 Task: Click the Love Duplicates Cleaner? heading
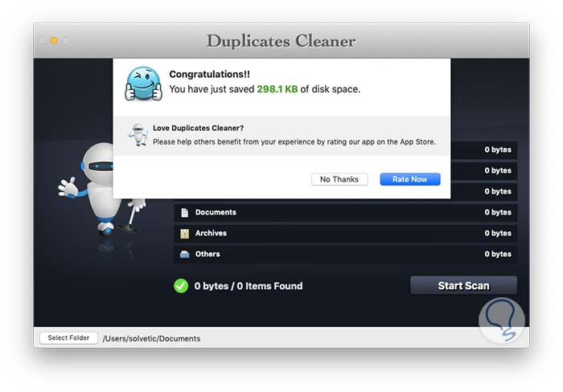pos(198,128)
